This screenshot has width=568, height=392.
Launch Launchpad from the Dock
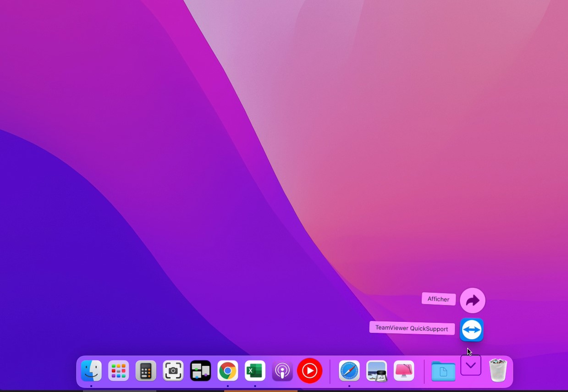coord(118,371)
